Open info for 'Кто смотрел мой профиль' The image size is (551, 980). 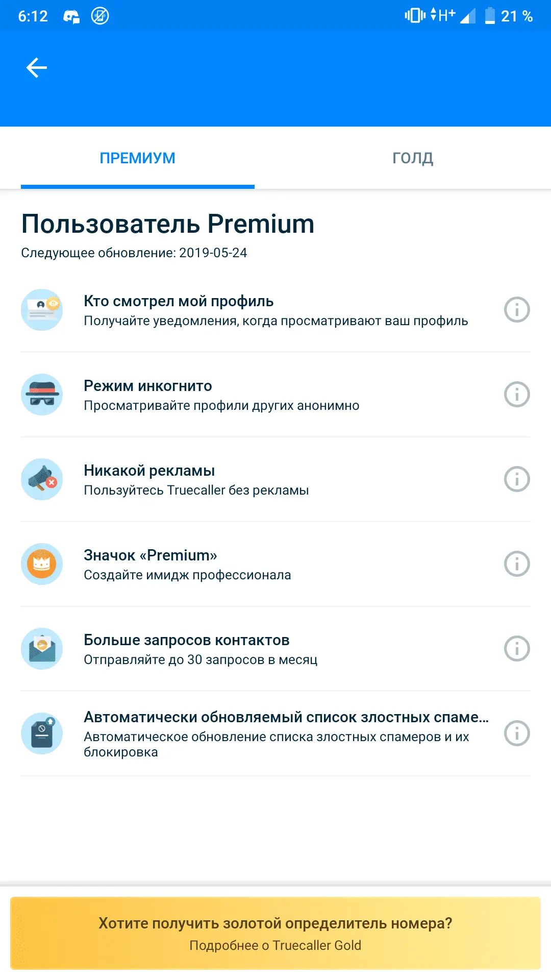tap(517, 310)
